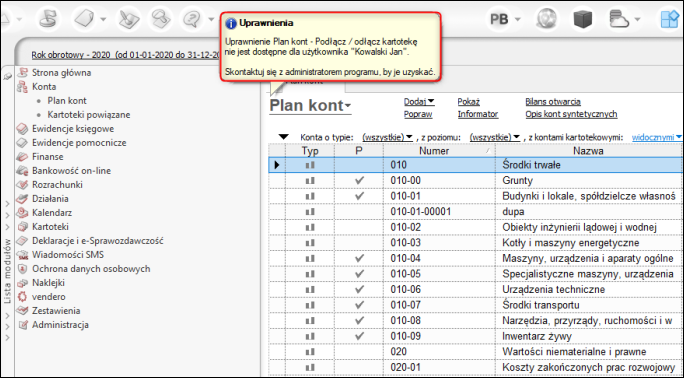Click the Rok obrotowy - 2020 link
684x378 pixels.
coord(126,55)
